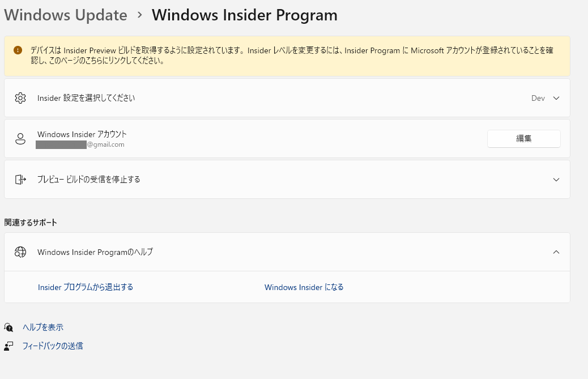The width and height of the screenshot is (588, 379).
Task: Click the exit icon for stopping preview builds
Action: pos(20,180)
